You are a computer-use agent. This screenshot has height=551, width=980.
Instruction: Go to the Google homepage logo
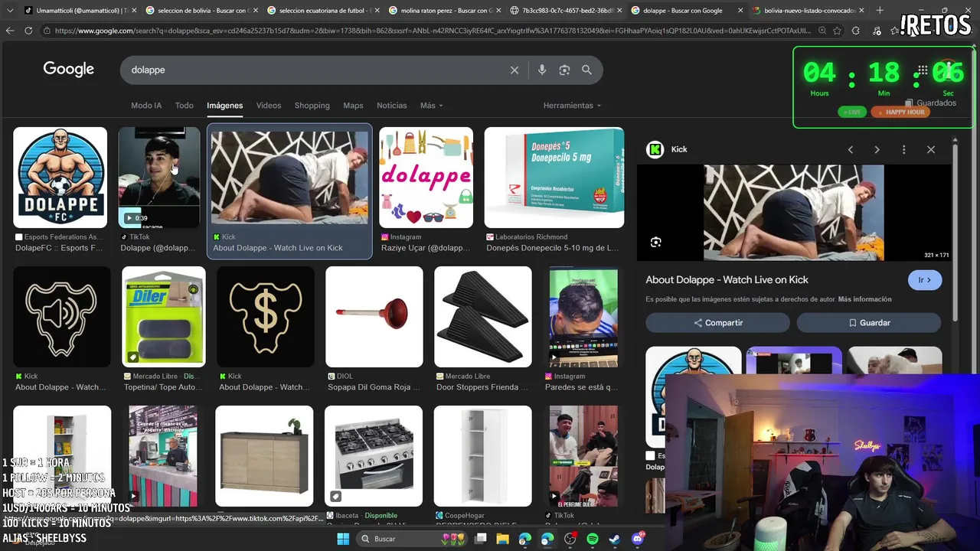click(68, 70)
